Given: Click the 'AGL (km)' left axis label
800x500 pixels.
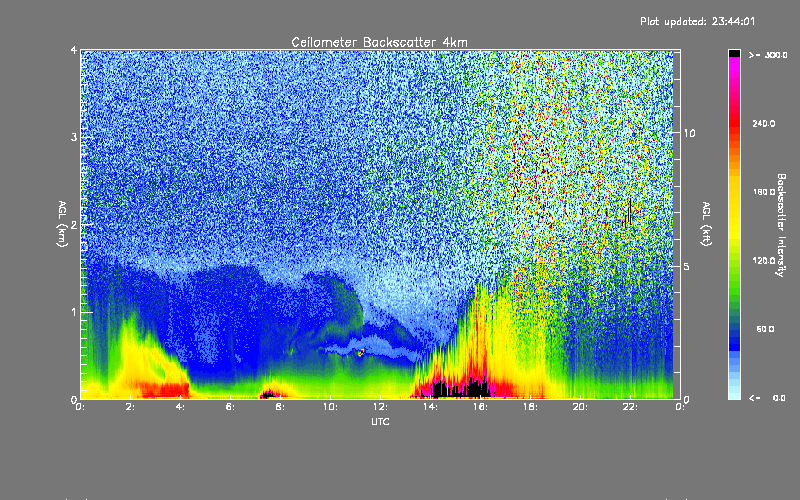Looking at the screenshot, I should click(62, 224).
